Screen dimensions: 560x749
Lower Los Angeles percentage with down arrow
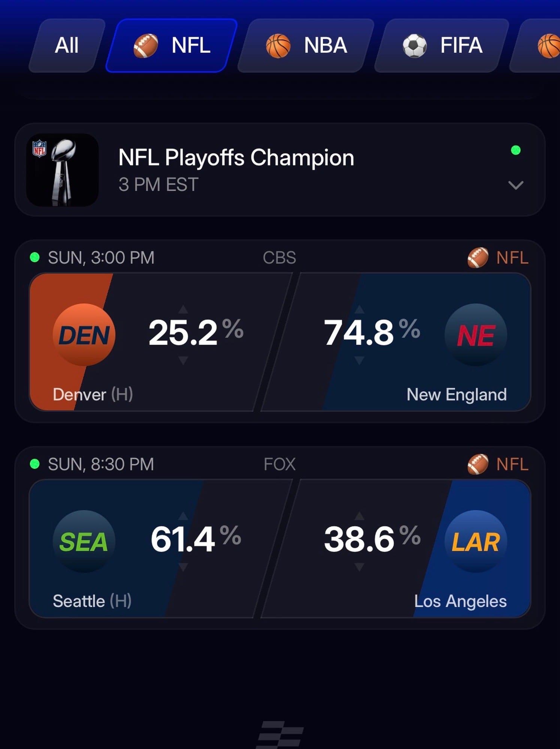tap(359, 567)
